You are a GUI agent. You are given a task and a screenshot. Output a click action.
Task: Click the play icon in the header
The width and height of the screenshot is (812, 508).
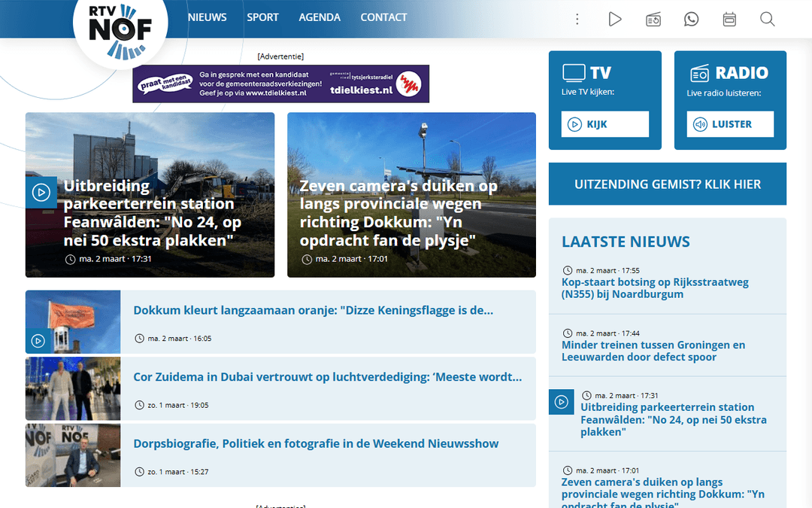pyautogui.click(x=615, y=19)
